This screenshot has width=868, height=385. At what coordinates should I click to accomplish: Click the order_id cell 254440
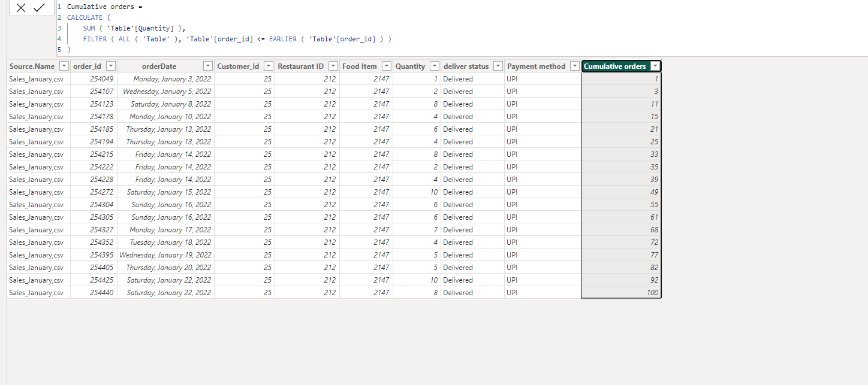click(94, 293)
